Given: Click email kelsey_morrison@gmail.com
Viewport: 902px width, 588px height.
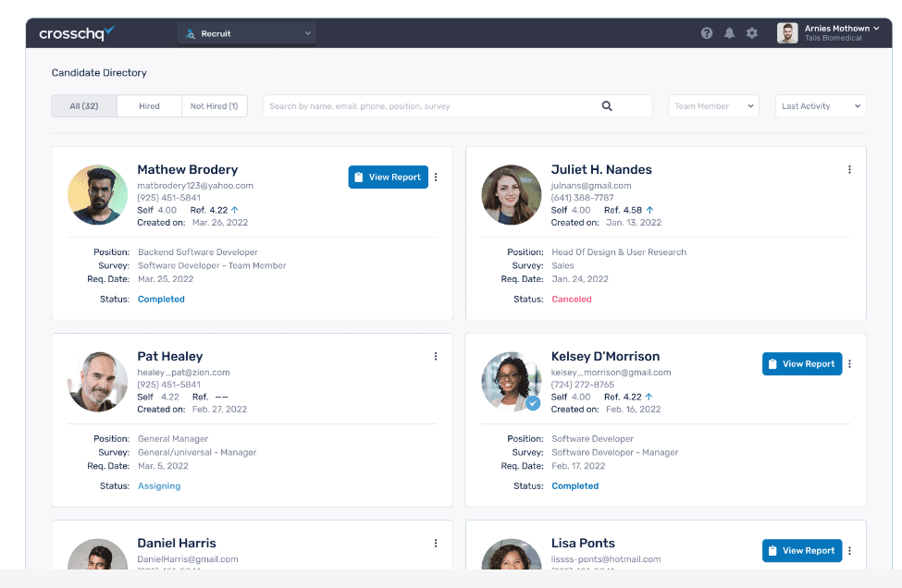Looking at the screenshot, I should pyautogui.click(x=611, y=373).
